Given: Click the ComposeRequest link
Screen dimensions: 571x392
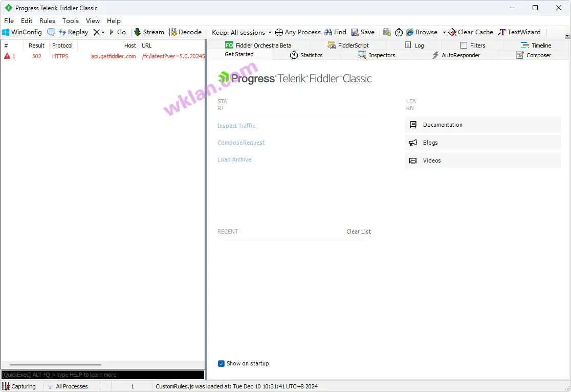Looking at the screenshot, I should (x=241, y=143).
